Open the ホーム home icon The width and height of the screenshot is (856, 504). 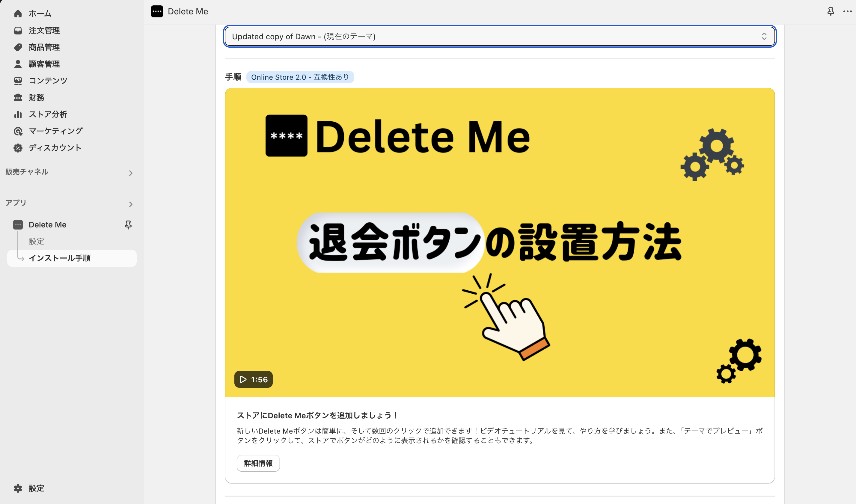point(18,13)
